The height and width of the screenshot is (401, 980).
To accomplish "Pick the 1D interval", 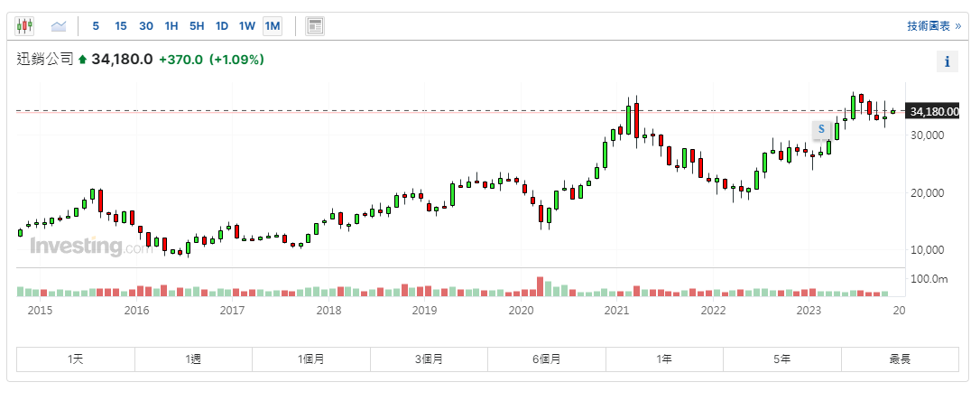I will coord(222,26).
